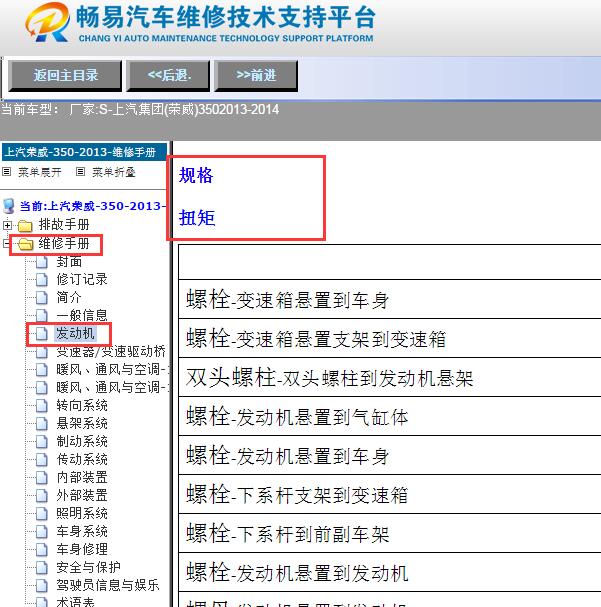Select the row 螺栓-下系杆支架到变速箱

coord(390,495)
